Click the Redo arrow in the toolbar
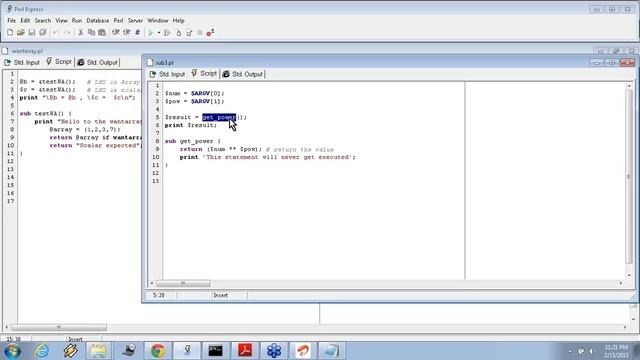The width and height of the screenshot is (640, 360). click(67, 32)
